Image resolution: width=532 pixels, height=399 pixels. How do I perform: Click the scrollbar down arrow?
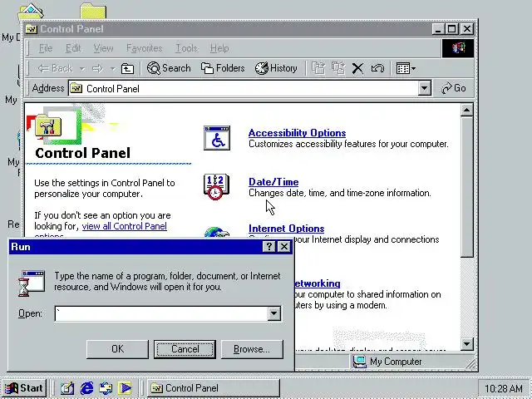467,344
